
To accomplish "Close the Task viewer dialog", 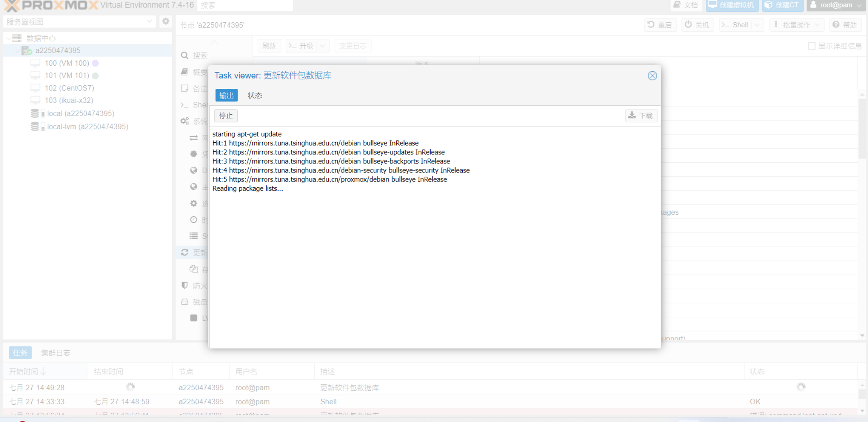I will (652, 75).
